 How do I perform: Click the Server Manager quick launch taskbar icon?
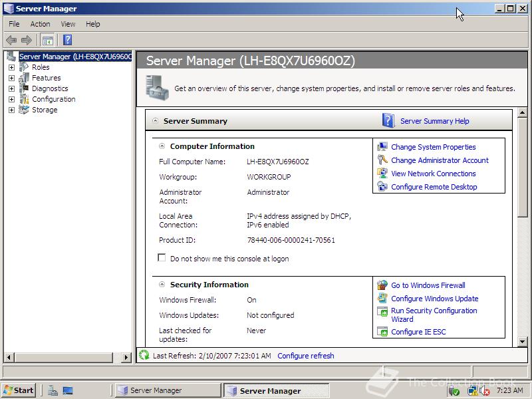[x=53, y=390]
